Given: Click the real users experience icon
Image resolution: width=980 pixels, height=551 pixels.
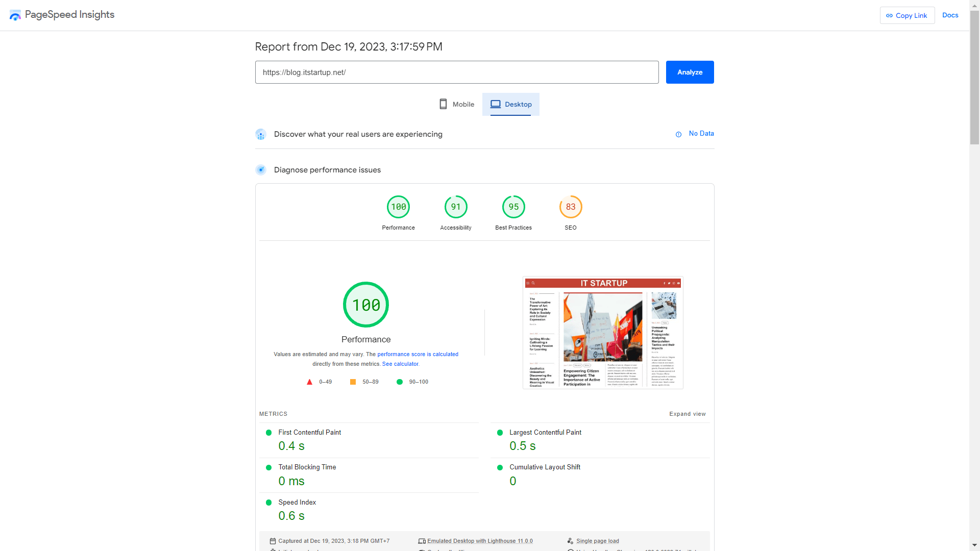Looking at the screenshot, I should click(261, 135).
